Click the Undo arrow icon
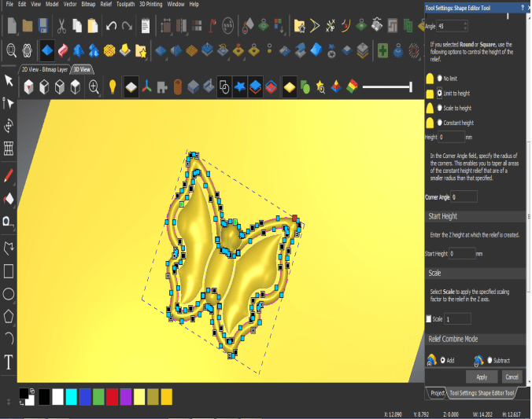The width and height of the screenshot is (532, 419). click(111, 27)
